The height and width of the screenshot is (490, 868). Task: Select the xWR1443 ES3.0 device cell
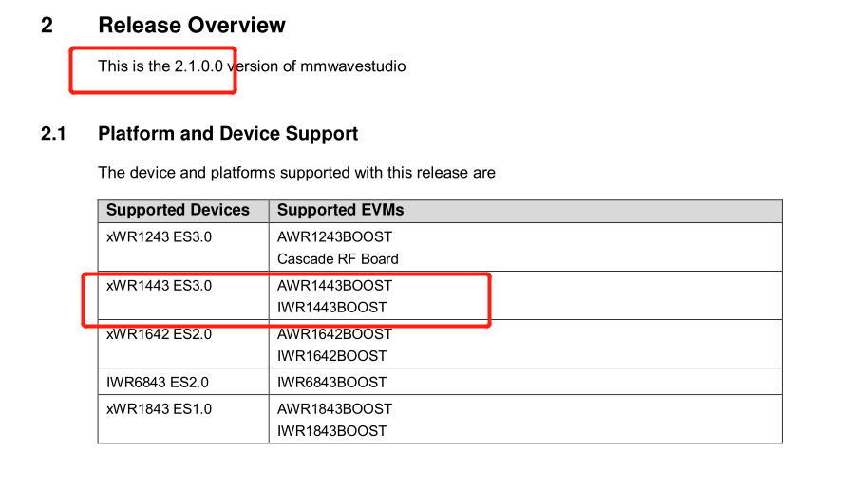coord(159,285)
